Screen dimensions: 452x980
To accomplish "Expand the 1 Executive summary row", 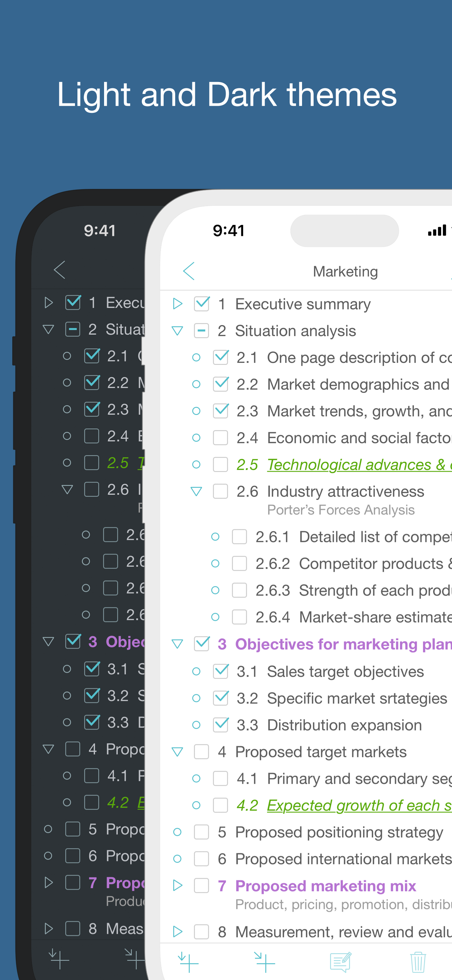I will (177, 304).
